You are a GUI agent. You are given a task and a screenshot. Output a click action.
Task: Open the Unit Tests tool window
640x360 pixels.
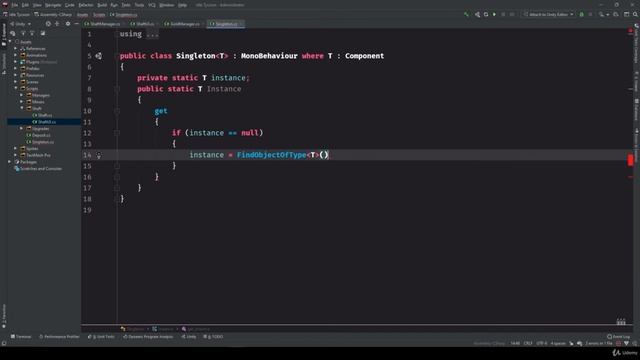101,337
